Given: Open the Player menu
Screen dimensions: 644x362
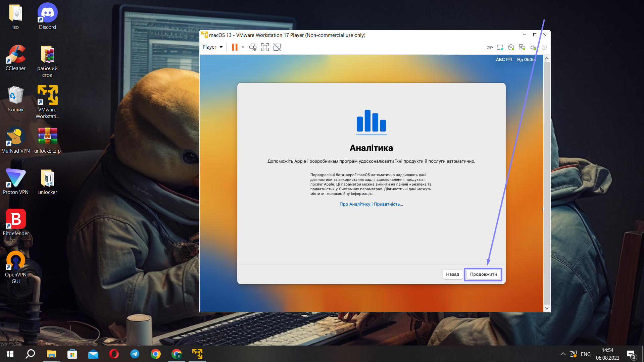Looking at the screenshot, I should (212, 47).
